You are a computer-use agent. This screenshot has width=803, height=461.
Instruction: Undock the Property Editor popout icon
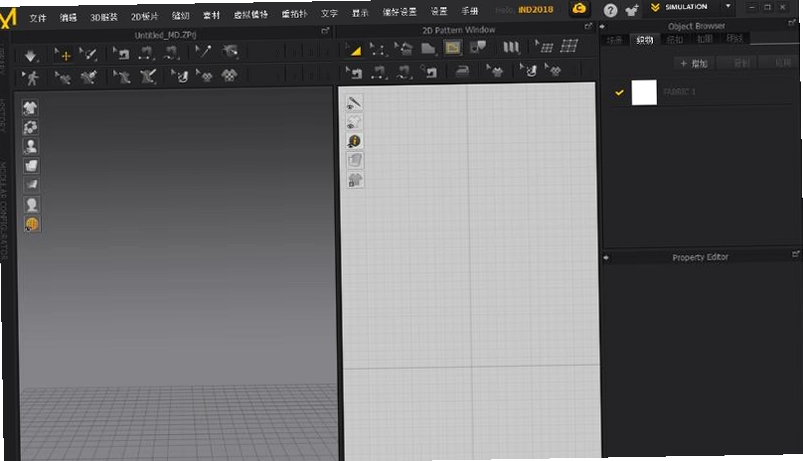click(x=795, y=254)
